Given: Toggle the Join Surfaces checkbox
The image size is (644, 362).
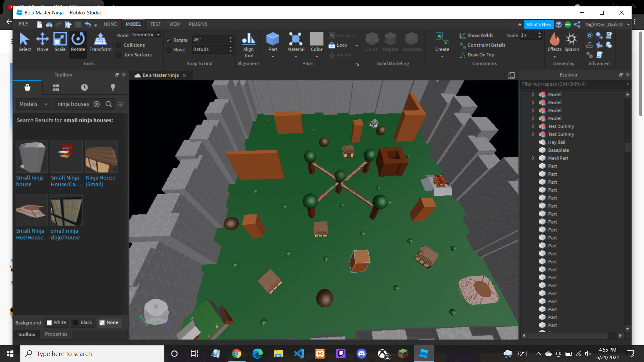Looking at the screenshot, I should 119,55.
